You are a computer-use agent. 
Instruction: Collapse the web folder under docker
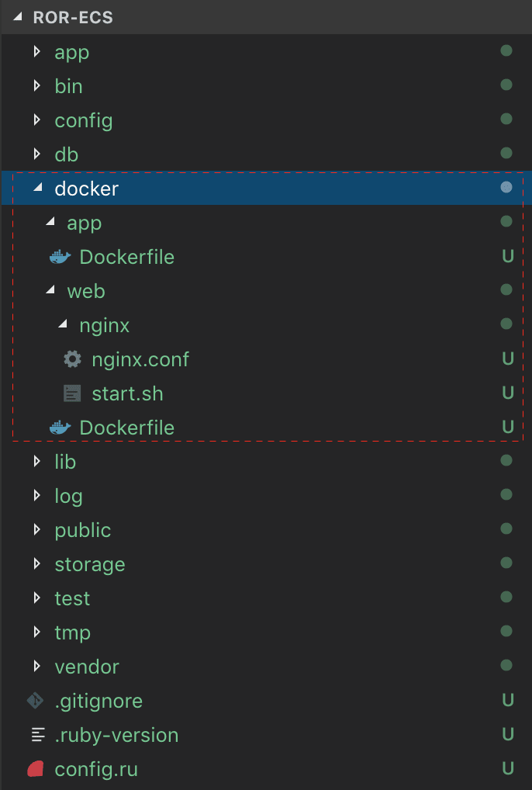[50, 289]
